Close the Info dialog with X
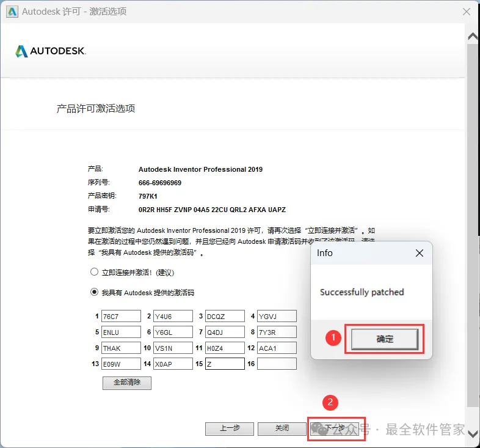480x448 pixels. pyautogui.click(x=420, y=253)
